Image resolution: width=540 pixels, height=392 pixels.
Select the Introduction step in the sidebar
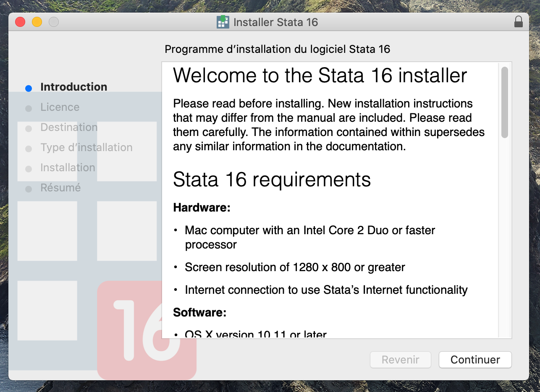[73, 87]
